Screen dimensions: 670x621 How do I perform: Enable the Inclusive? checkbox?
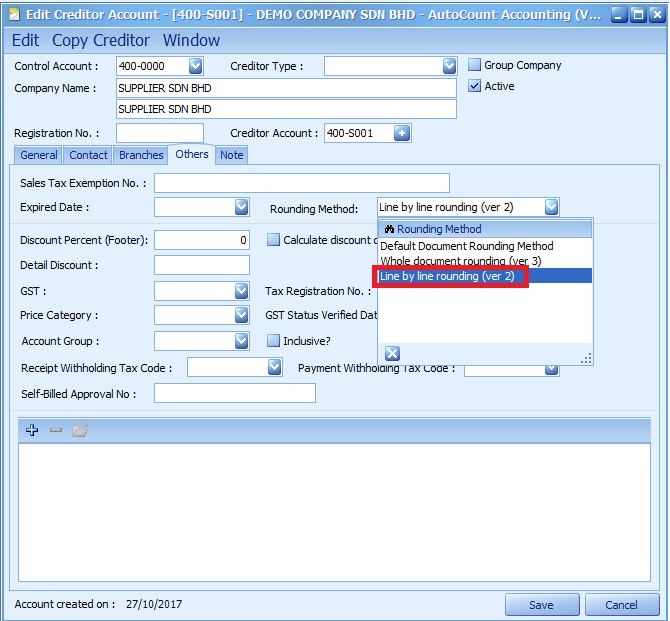pos(273,341)
